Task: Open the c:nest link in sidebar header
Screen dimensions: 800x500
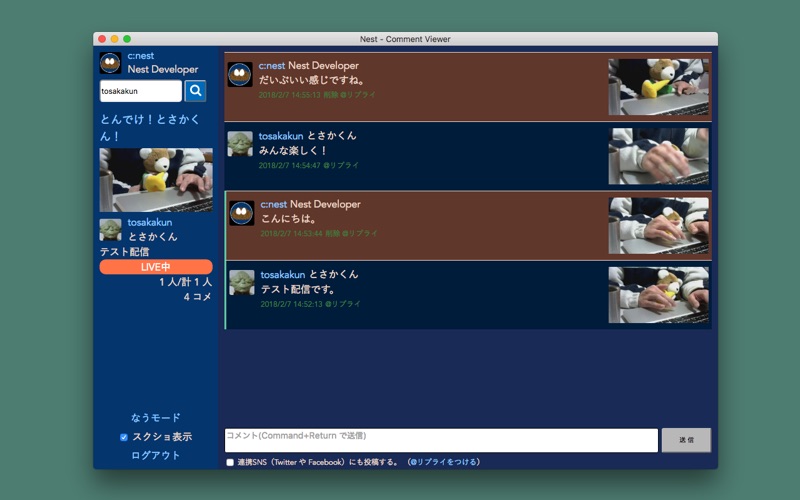Action: pos(141,56)
